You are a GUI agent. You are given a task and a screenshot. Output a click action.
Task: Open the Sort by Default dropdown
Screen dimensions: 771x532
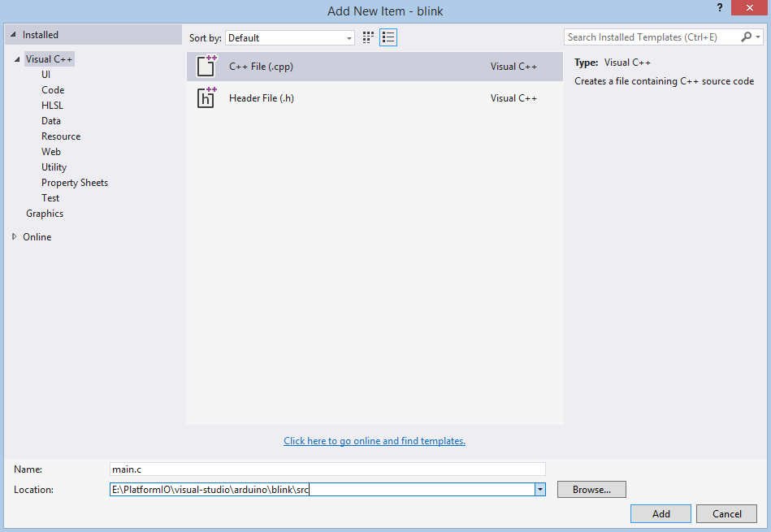point(289,38)
